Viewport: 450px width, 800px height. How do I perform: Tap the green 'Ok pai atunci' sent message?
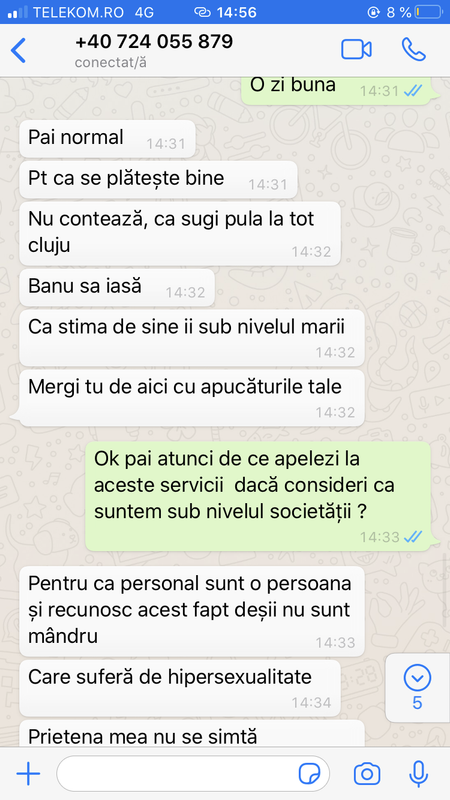point(258,496)
